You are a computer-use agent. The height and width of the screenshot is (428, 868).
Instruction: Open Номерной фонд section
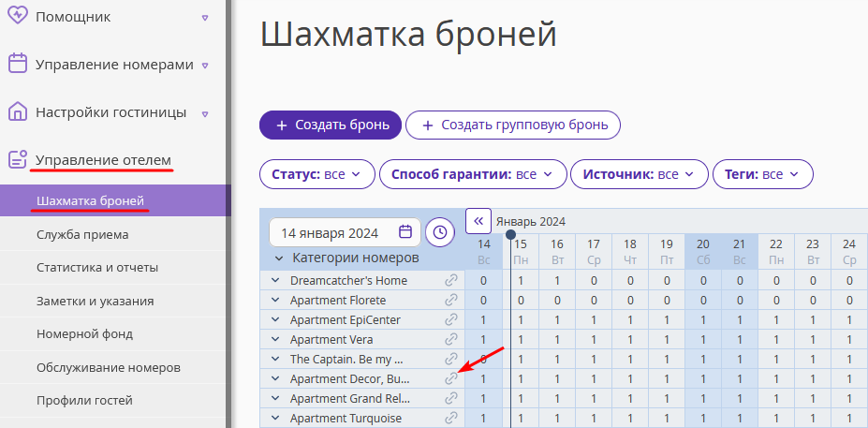tap(115, 334)
